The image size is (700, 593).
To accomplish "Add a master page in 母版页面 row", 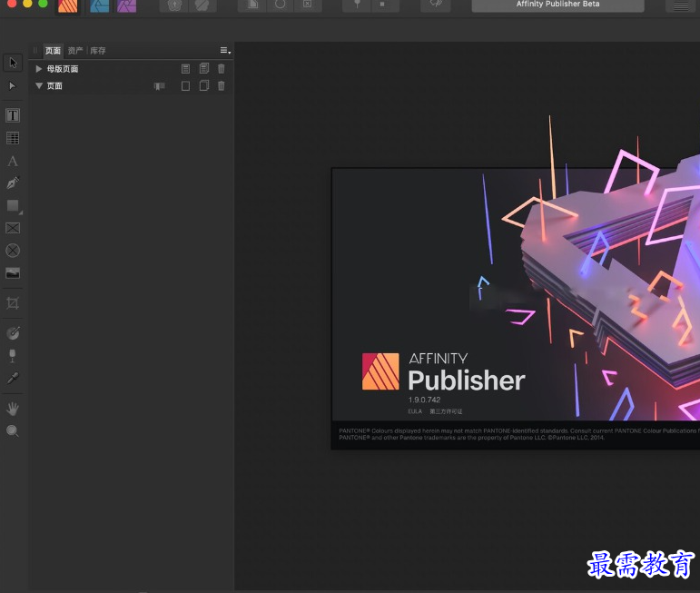I will (186, 69).
